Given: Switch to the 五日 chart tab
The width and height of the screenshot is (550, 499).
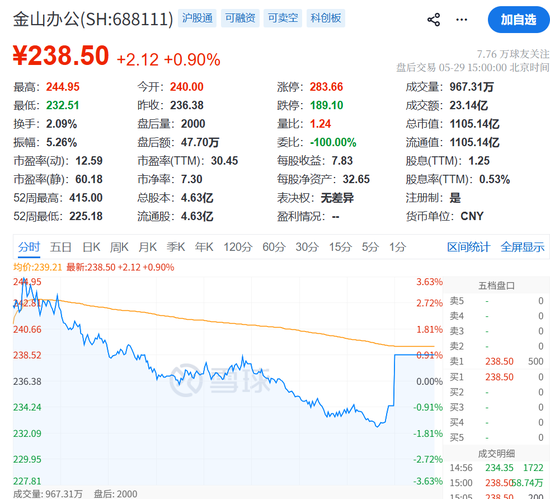Looking at the screenshot, I should tap(60, 247).
